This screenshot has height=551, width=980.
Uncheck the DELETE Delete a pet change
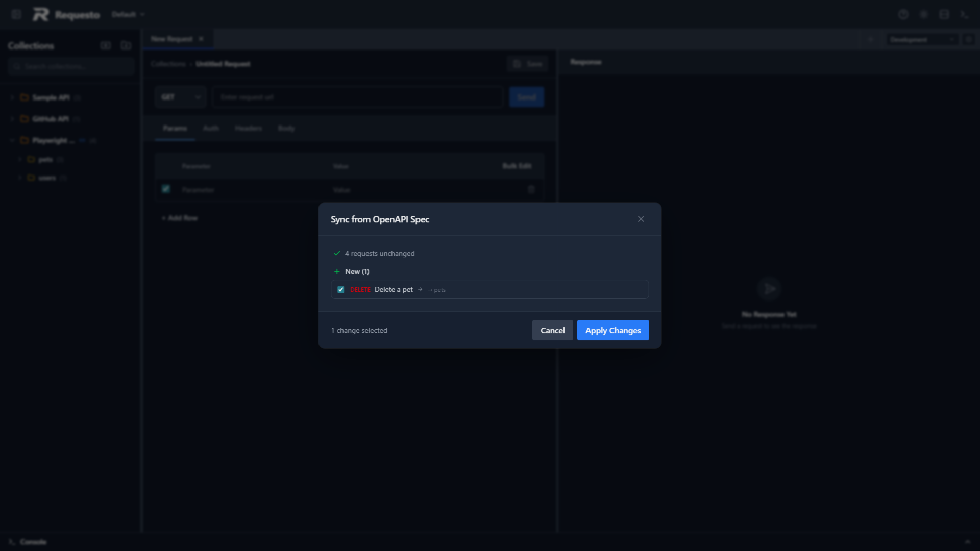point(341,289)
